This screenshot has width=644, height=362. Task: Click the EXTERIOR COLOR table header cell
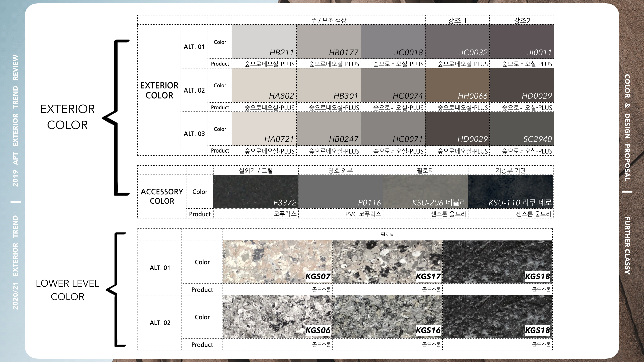tap(159, 90)
